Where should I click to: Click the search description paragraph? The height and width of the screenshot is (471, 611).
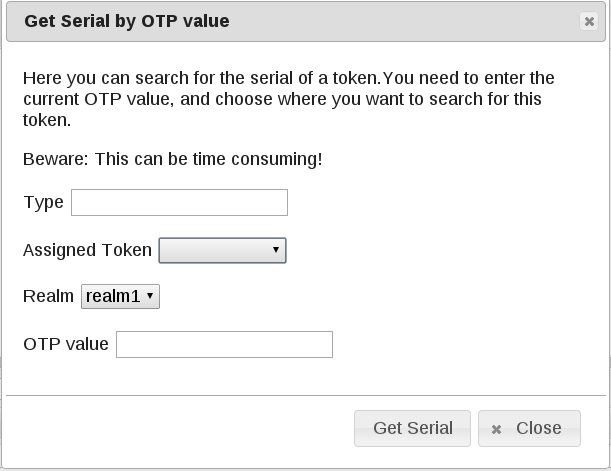coord(288,99)
